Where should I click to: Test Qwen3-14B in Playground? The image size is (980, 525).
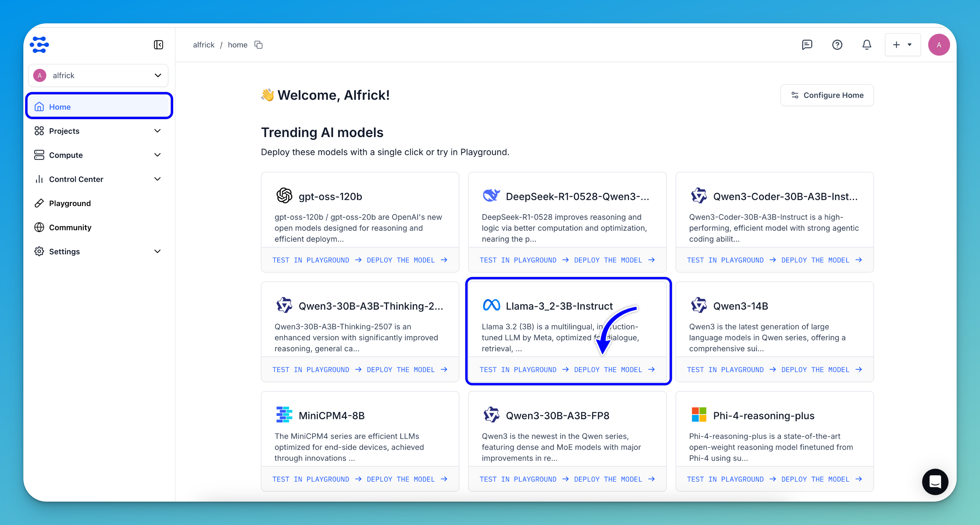731,370
